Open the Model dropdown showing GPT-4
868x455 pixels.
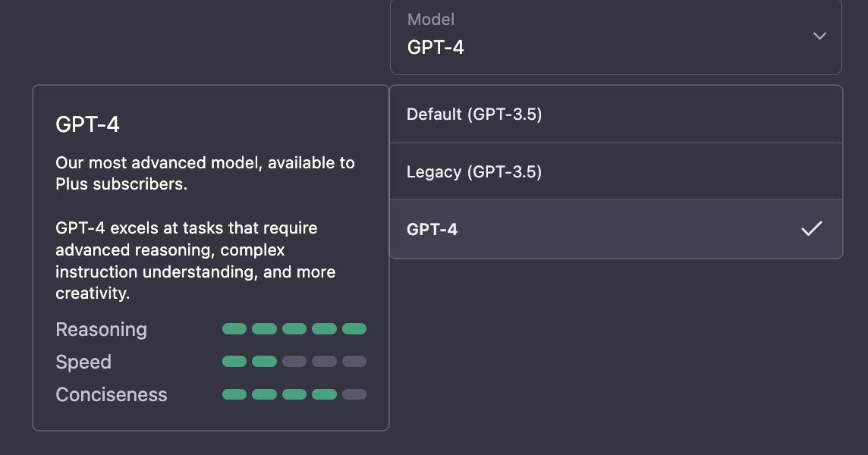(x=615, y=36)
